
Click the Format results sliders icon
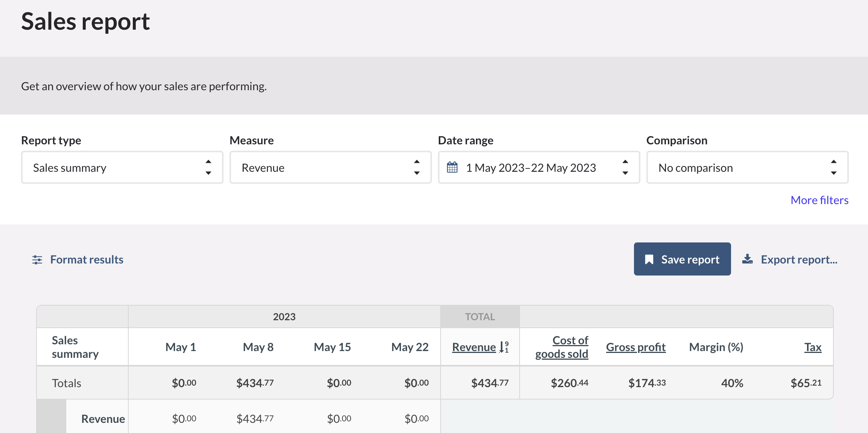pos(37,260)
